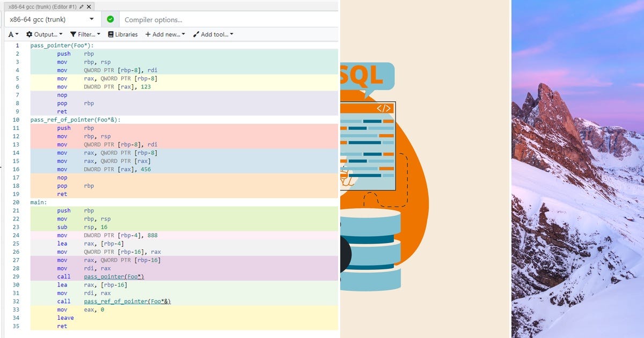Click the pencil icon to rename the editor tab
Viewport: 644px width, 338px height.
pyautogui.click(x=82, y=6)
